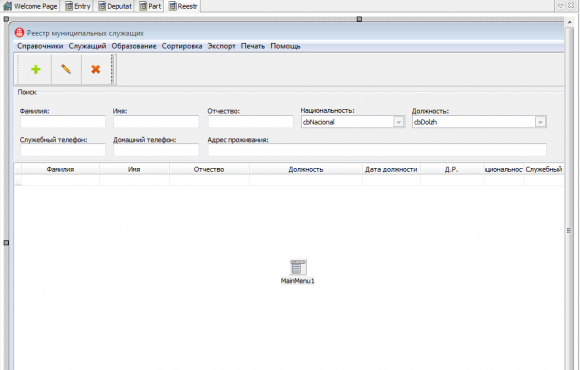Switch to the Deputat tab

click(115, 6)
